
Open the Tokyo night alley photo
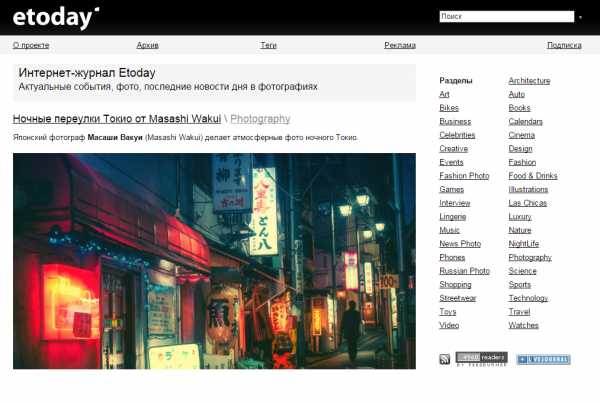point(214,261)
